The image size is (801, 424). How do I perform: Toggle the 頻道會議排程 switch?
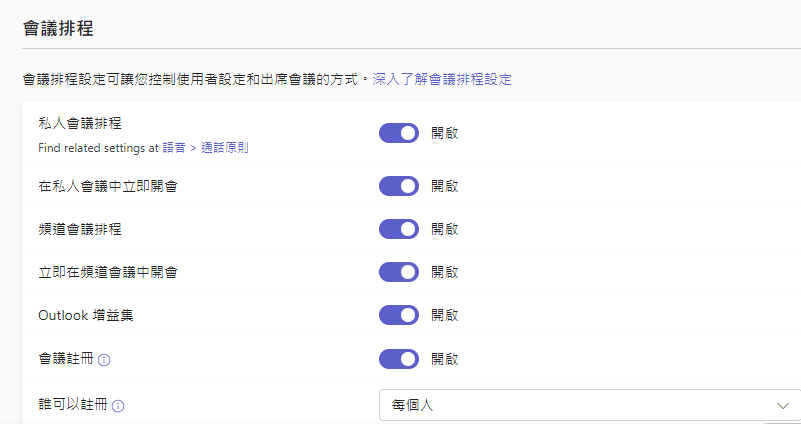[398, 229]
